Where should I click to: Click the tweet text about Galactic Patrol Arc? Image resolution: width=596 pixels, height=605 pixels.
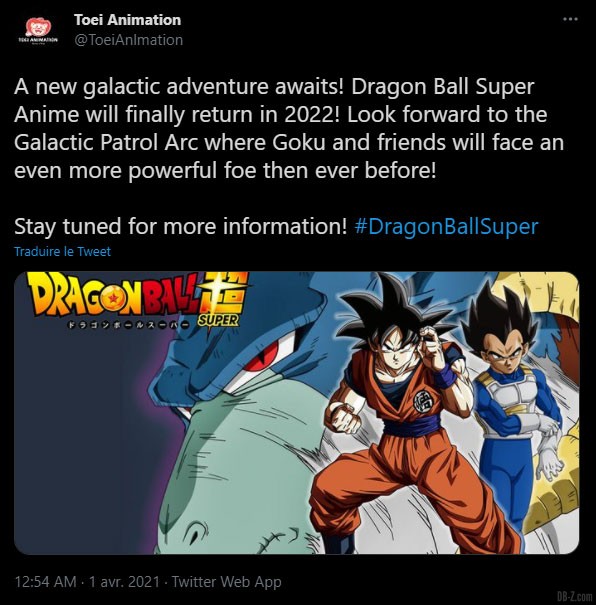[x=289, y=128]
